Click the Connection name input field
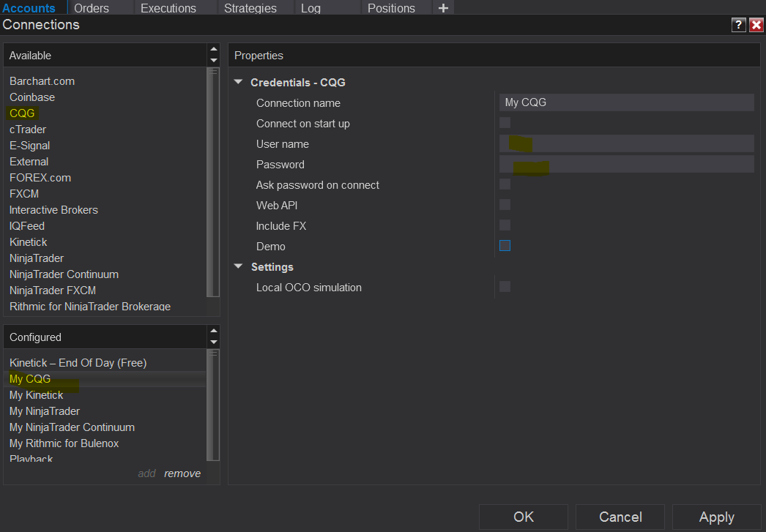The width and height of the screenshot is (766, 532). (x=626, y=102)
